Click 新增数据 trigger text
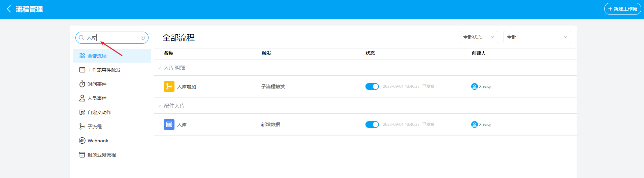This screenshot has width=644, height=178. click(271, 124)
